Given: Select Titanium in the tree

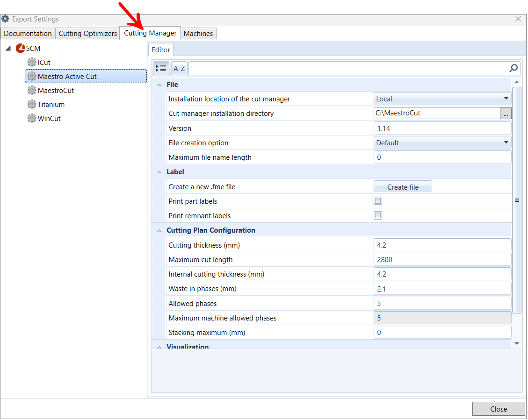Looking at the screenshot, I should 51,104.
